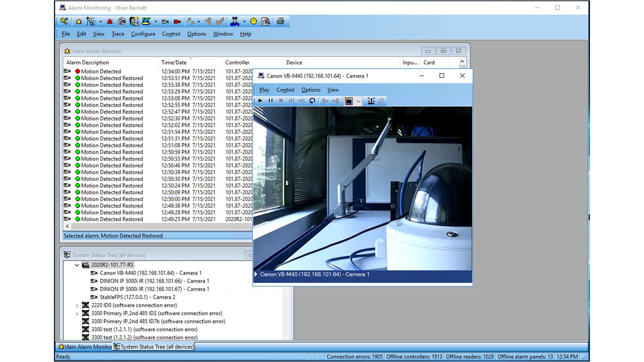
Task: Sort by Controller column header
Action: 253,62
